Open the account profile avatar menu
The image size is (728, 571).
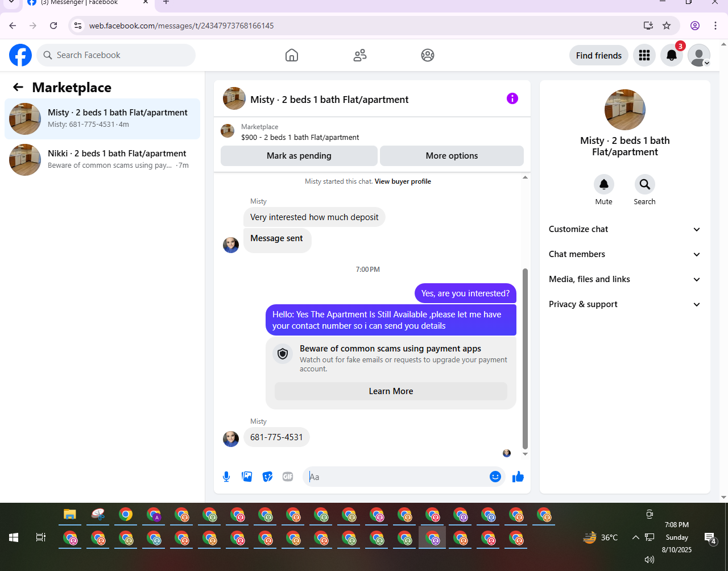pyautogui.click(x=699, y=55)
